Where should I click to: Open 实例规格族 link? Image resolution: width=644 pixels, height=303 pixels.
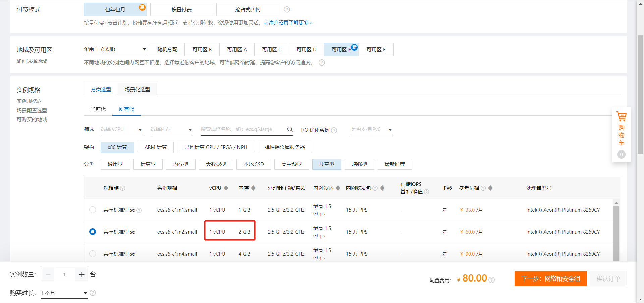click(x=29, y=101)
